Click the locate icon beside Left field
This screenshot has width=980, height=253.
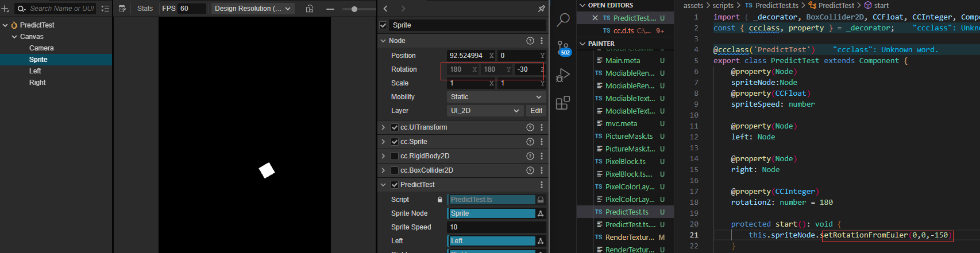(541, 241)
